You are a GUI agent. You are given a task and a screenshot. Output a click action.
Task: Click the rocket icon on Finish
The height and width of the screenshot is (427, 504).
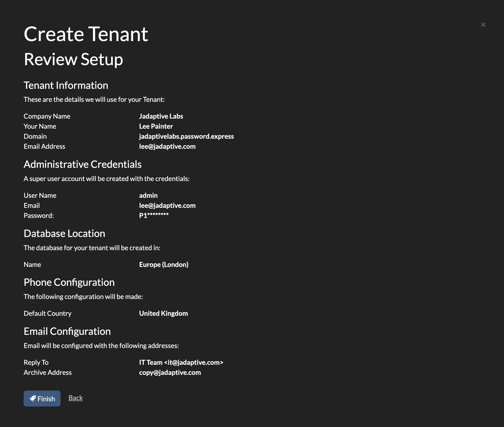pos(33,399)
